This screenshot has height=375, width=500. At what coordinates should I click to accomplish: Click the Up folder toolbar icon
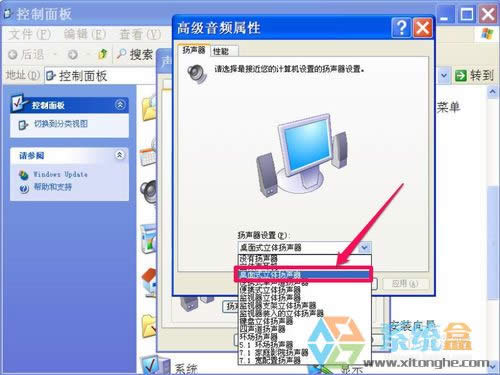point(103,54)
